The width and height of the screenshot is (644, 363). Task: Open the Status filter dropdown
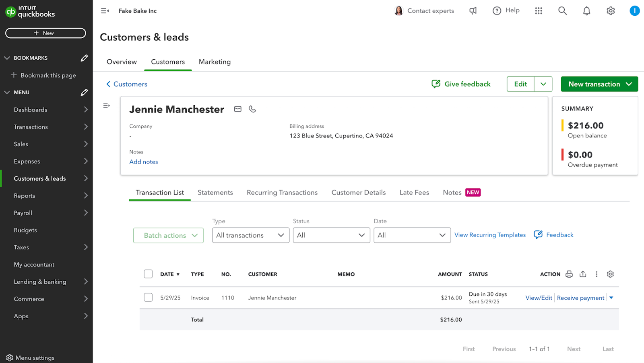tap(331, 235)
